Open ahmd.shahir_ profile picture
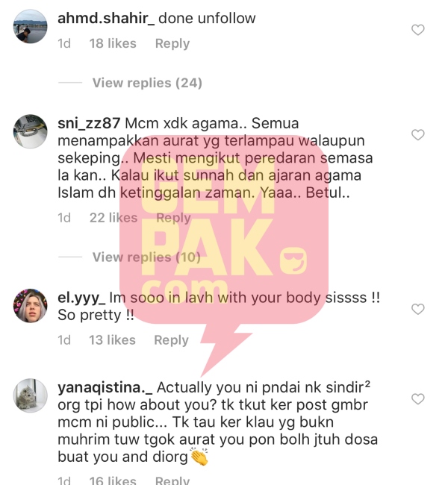Image resolution: width=448 pixels, height=485 pixels. 31,27
